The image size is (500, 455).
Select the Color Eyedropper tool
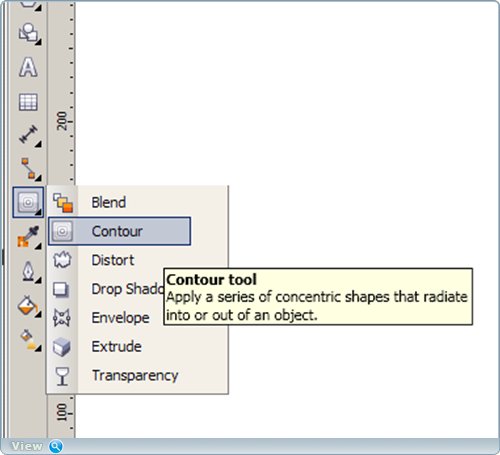coord(28,237)
